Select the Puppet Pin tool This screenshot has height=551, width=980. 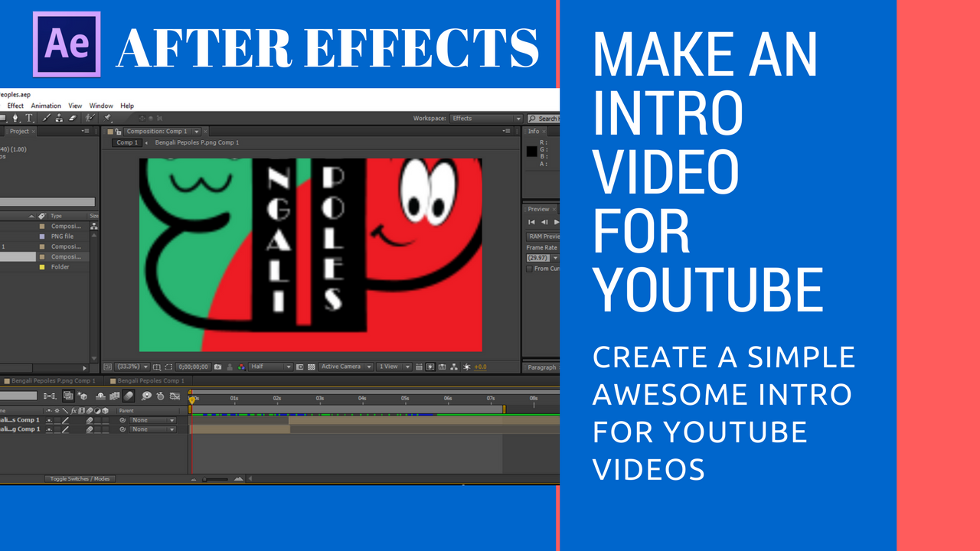click(x=108, y=118)
